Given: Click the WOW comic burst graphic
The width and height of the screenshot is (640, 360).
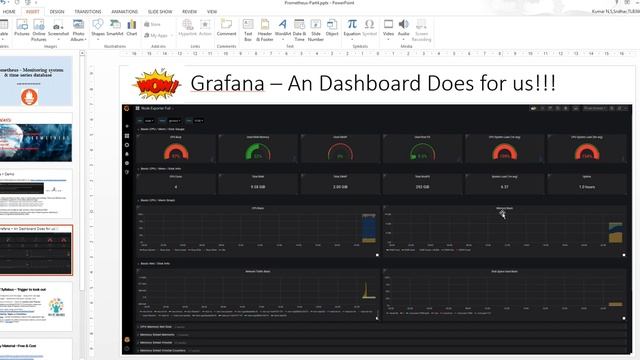Looking at the screenshot, I should pos(157,84).
